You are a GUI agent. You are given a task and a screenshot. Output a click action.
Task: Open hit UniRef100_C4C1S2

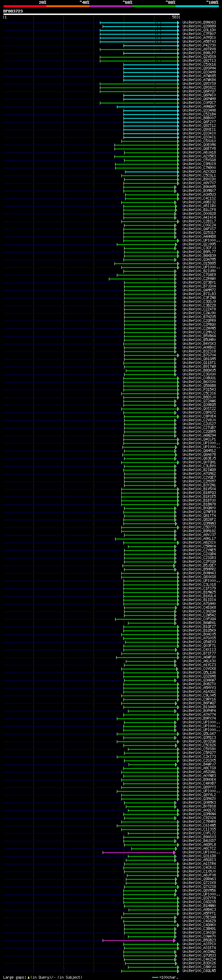tap(199, 198)
